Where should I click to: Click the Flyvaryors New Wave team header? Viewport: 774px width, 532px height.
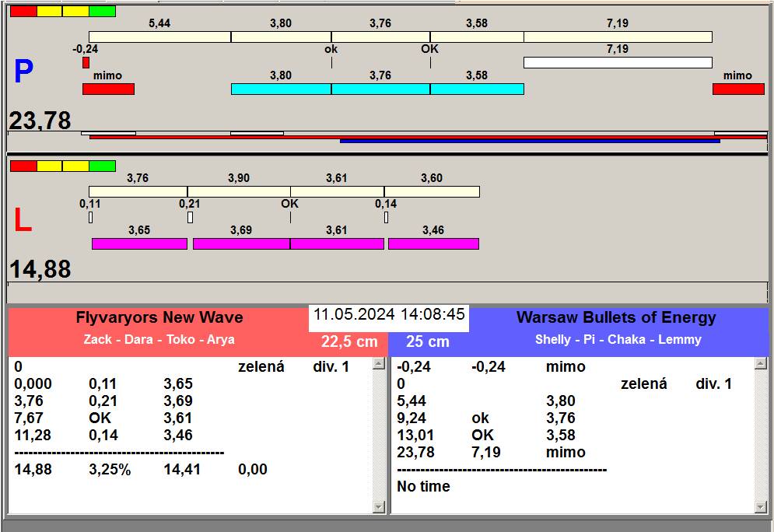coord(159,317)
